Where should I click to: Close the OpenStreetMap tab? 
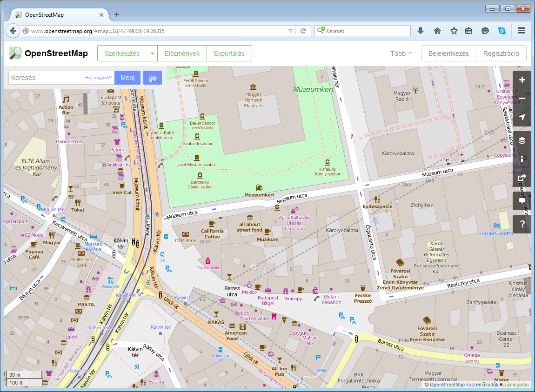101,15
